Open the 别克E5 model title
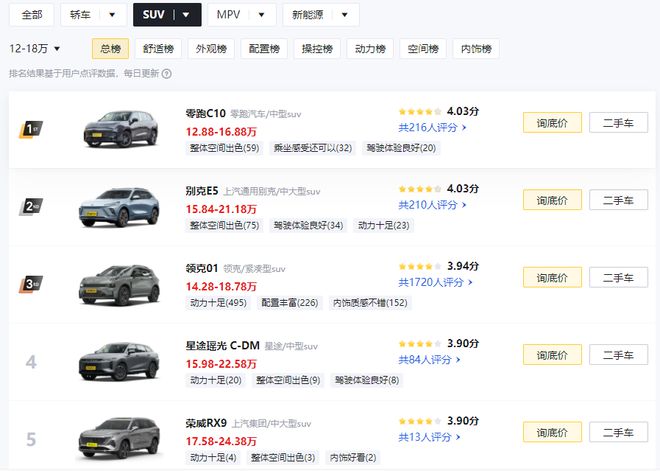 click(x=202, y=191)
